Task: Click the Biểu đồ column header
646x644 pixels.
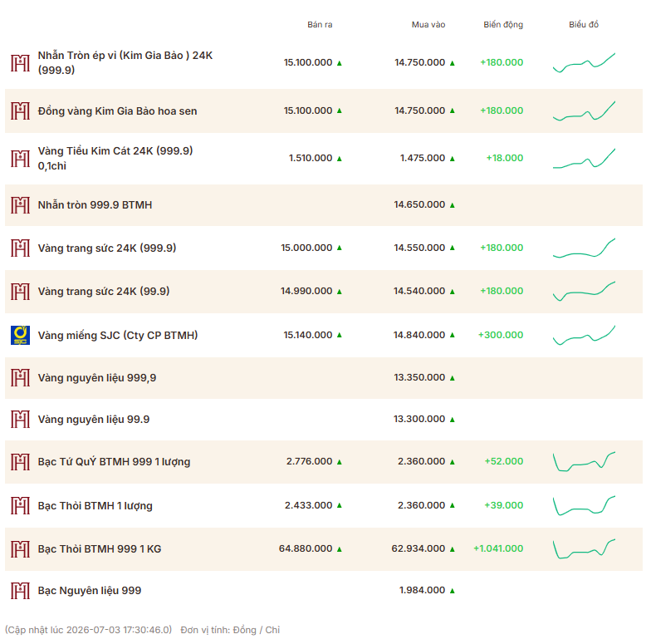Action: pyautogui.click(x=584, y=25)
